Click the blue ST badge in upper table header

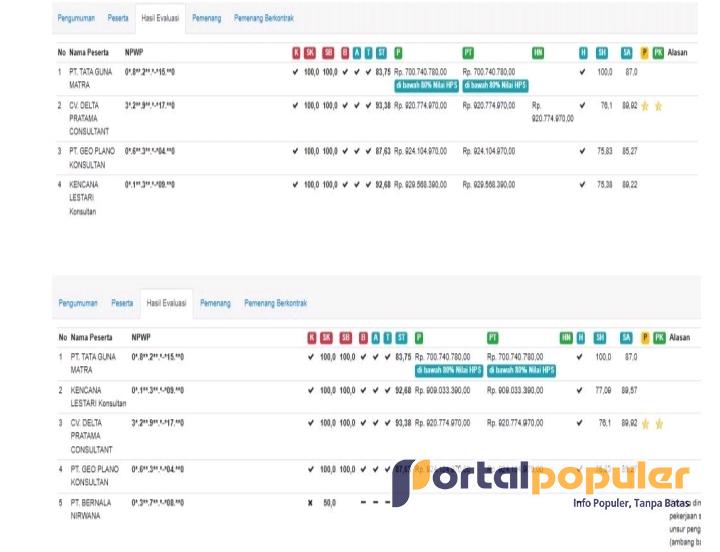(x=382, y=51)
